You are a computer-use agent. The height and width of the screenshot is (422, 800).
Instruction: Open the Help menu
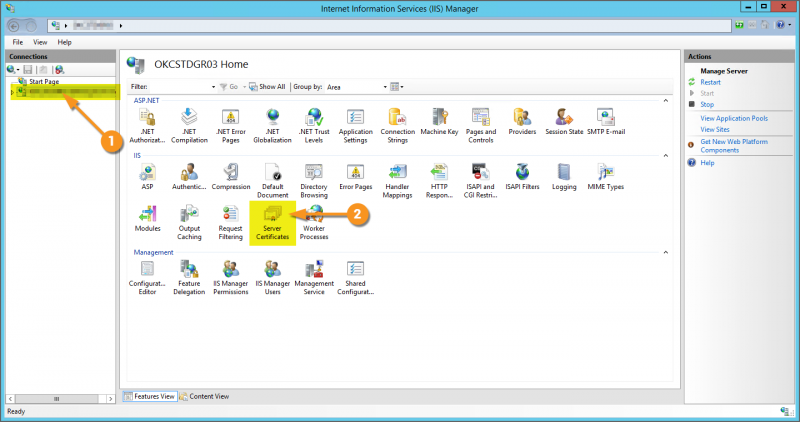pos(64,42)
